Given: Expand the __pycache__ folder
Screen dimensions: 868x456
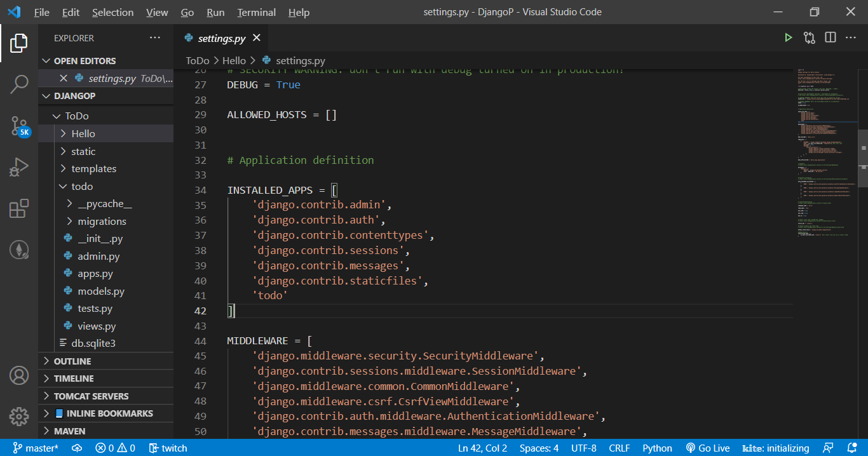Looking at the screenshot, I should pos(105,204).
